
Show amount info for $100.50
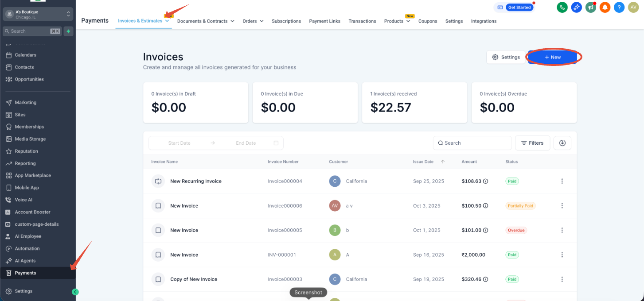485,206
